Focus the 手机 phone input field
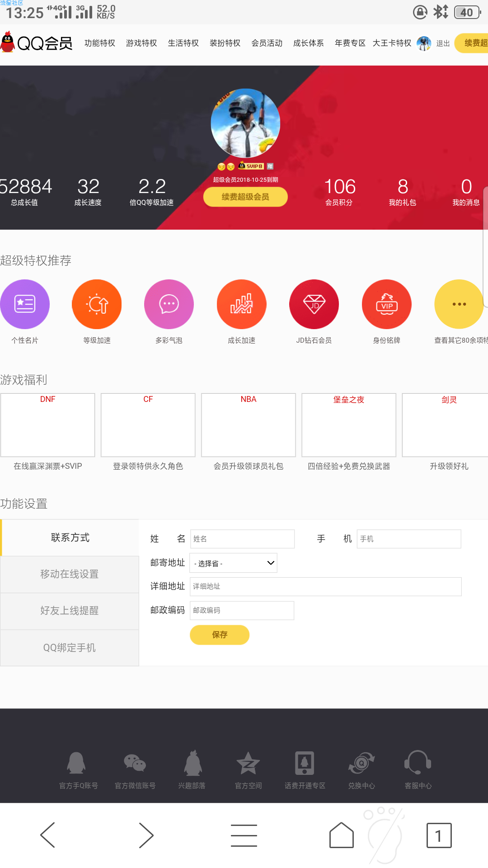 pyautogui.click(x=409, y=539)
